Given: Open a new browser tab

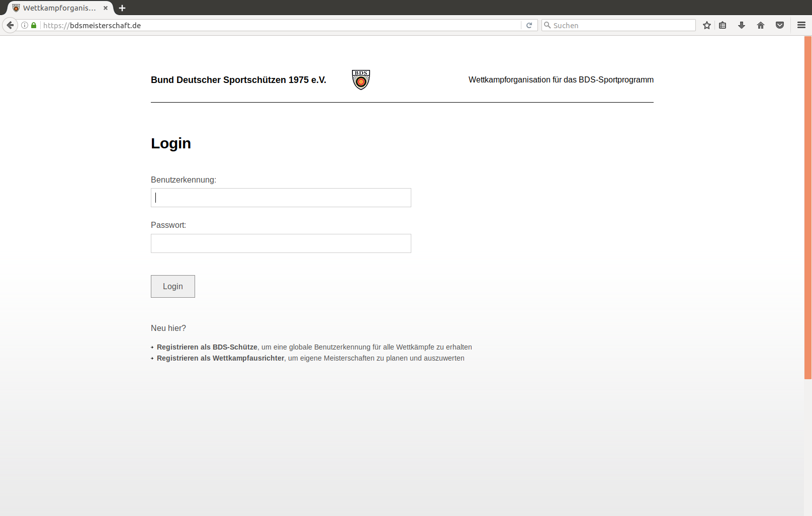Looking at the screenshot, I should coord(122,8).
